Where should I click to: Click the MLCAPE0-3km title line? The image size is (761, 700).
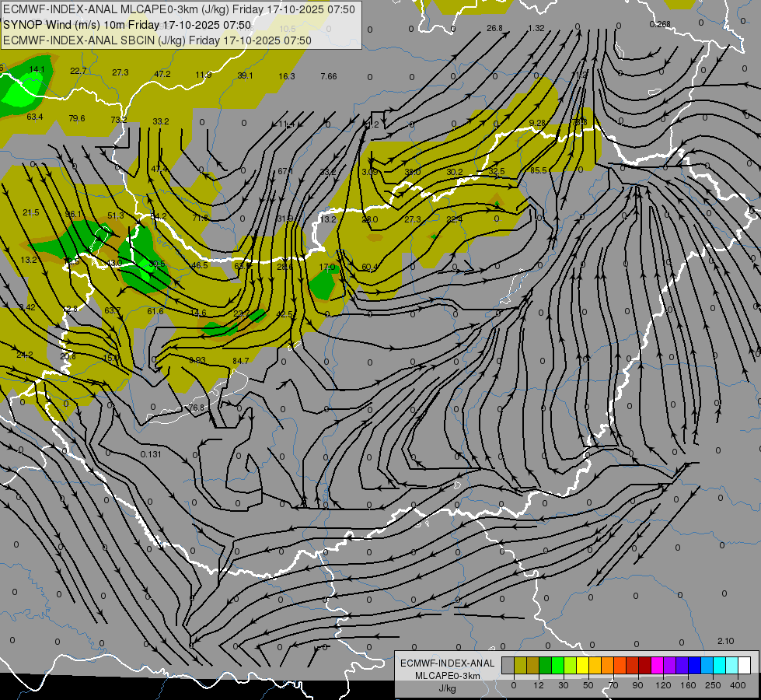[x=179, y=9]
